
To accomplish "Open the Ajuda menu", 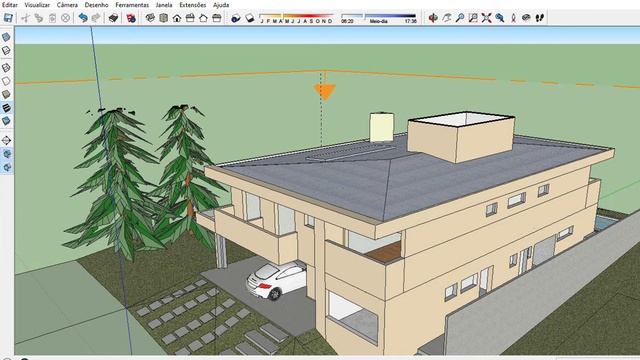I will (x=221, y=5).
